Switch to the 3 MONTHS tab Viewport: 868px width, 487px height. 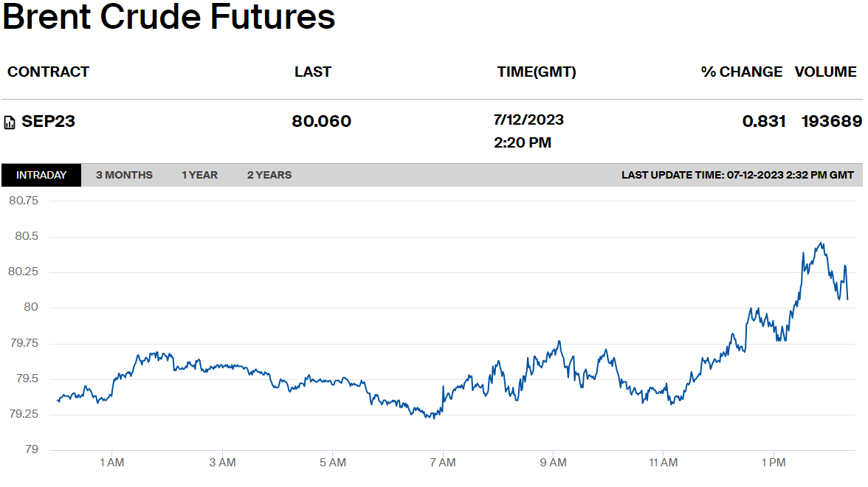124,175
